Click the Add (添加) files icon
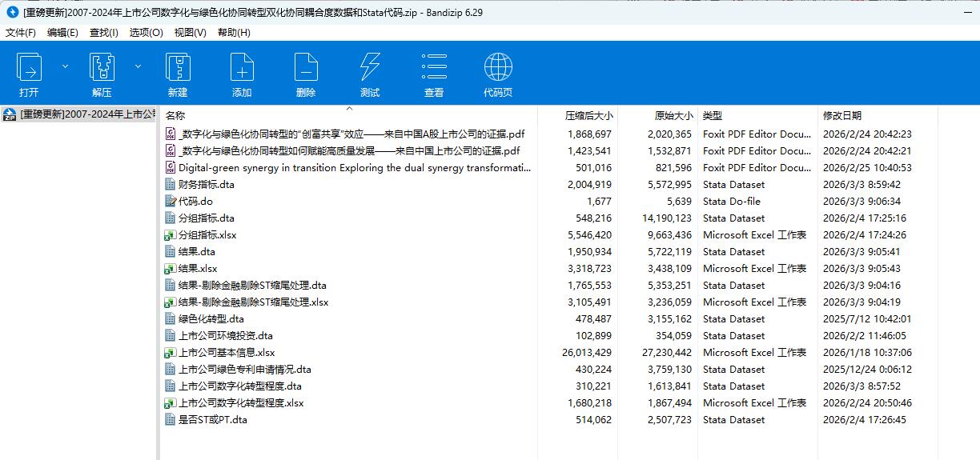This screenshot has height=460, width=980. point(242,66)
